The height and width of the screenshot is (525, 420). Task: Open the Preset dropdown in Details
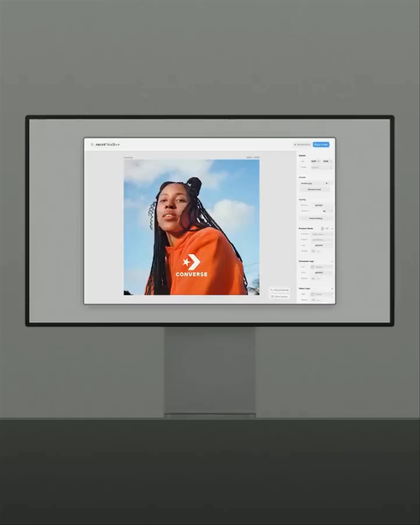click(x=321, y=167)
